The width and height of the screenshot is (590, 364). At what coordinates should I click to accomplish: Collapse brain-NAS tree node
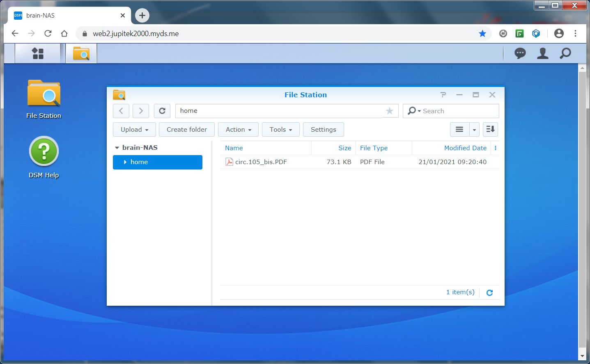[117, 148]
